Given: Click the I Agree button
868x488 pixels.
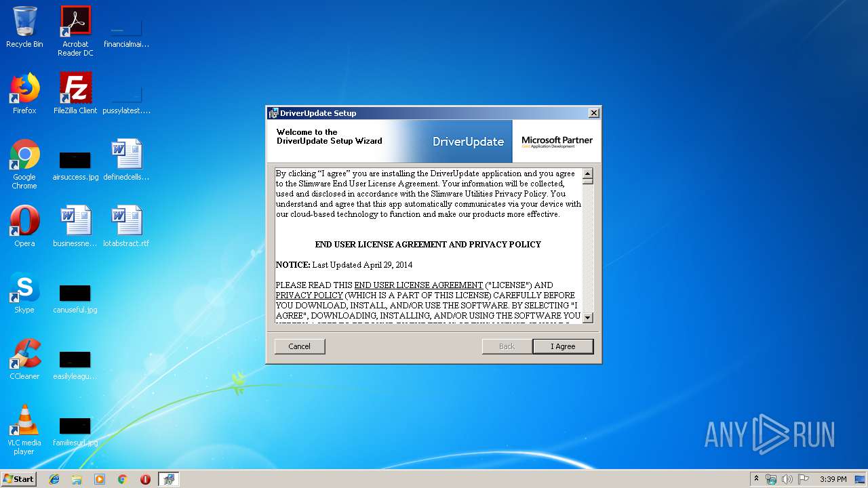Looking at the screenshot, I should tap(563, 346).
